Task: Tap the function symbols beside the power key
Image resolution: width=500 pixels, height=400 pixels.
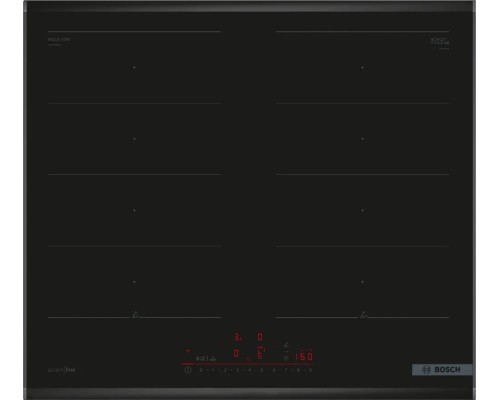Action: tap(206, 359)
